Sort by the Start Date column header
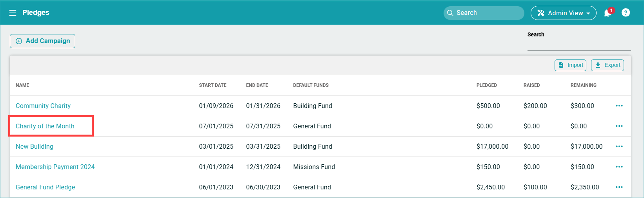The image size is (644, 198). pyautogui.click(x=213, y=85)
